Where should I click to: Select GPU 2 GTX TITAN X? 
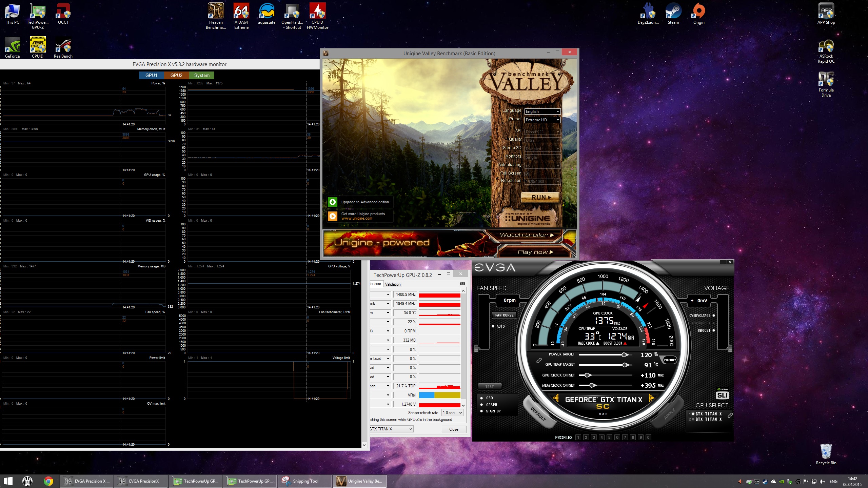(706, 419)
